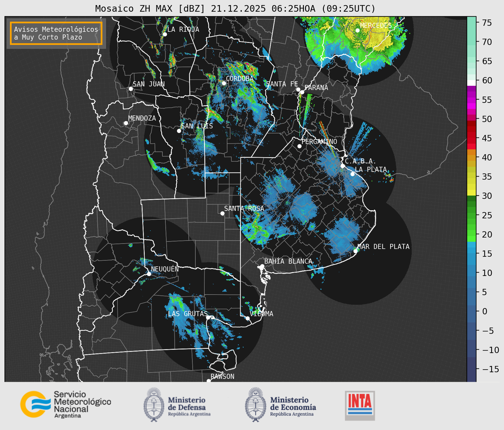Click the SANTA FE city marker dot
504x430 pixels.
[298, 89]
